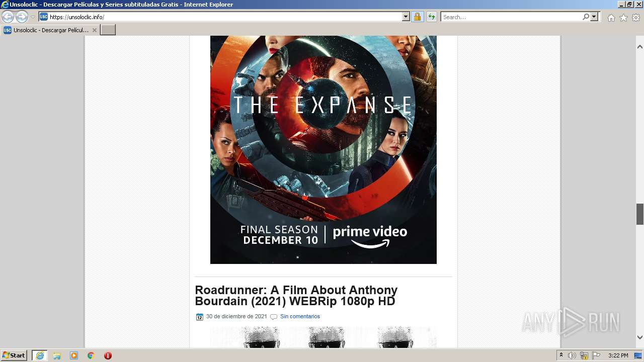The width and height of the screenshot is (644, 362).
Task: Expand address bar autocomplete dropdown arrow
Action: tap(406, 17)
